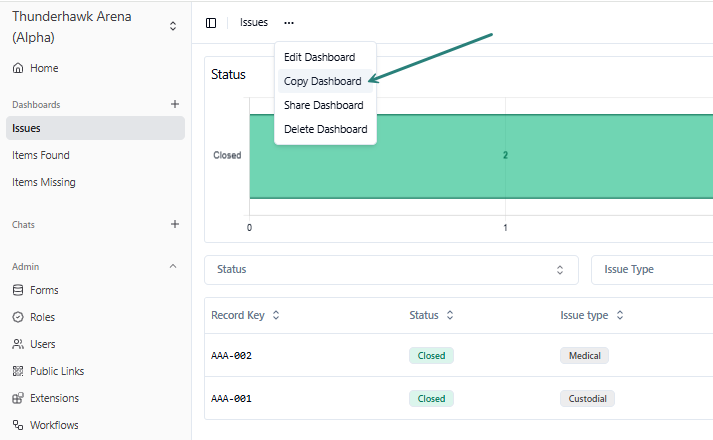713x440 pixels.
Task: Toggle the sidebar panel icon
Action: coord(211,23)
